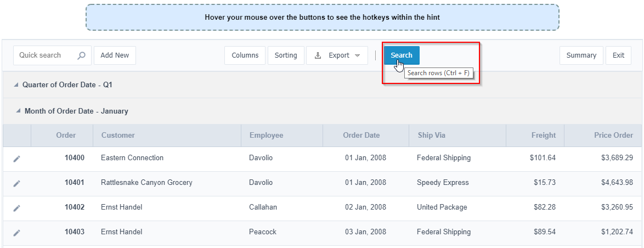Image resolution: width=644 pixels, height=248 pixels.
Task: Open the Sorting options
Action: click(x=286, y=55)
